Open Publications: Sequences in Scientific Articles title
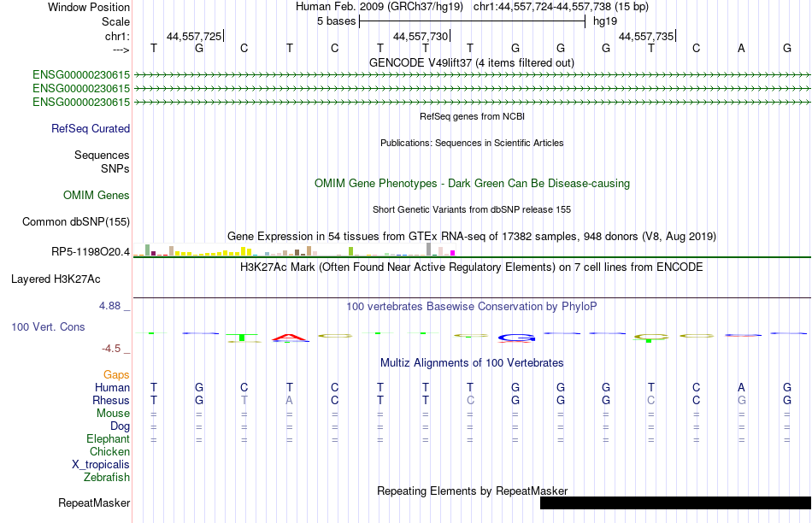The height and width of the screenshot is (523, 812). (472, 143)
